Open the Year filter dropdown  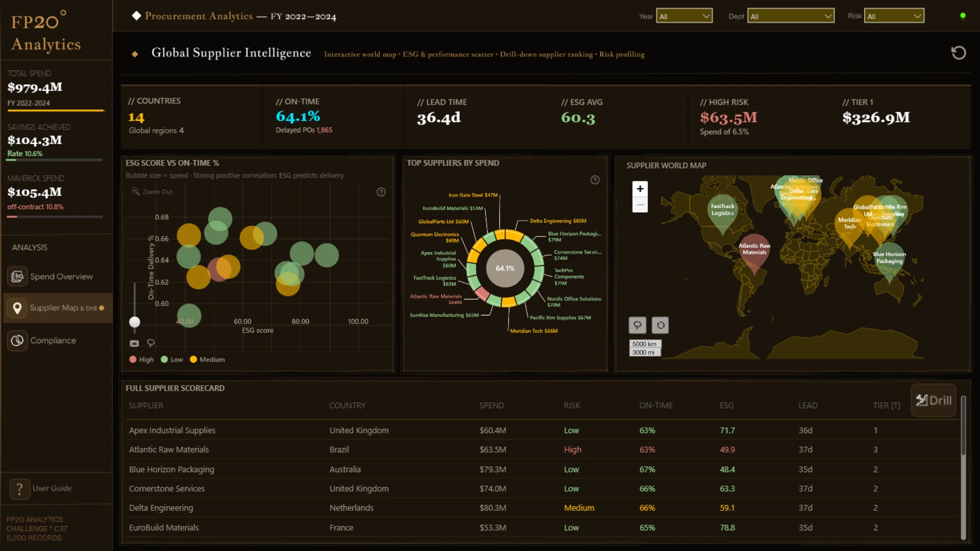click(x=684, y=16)
